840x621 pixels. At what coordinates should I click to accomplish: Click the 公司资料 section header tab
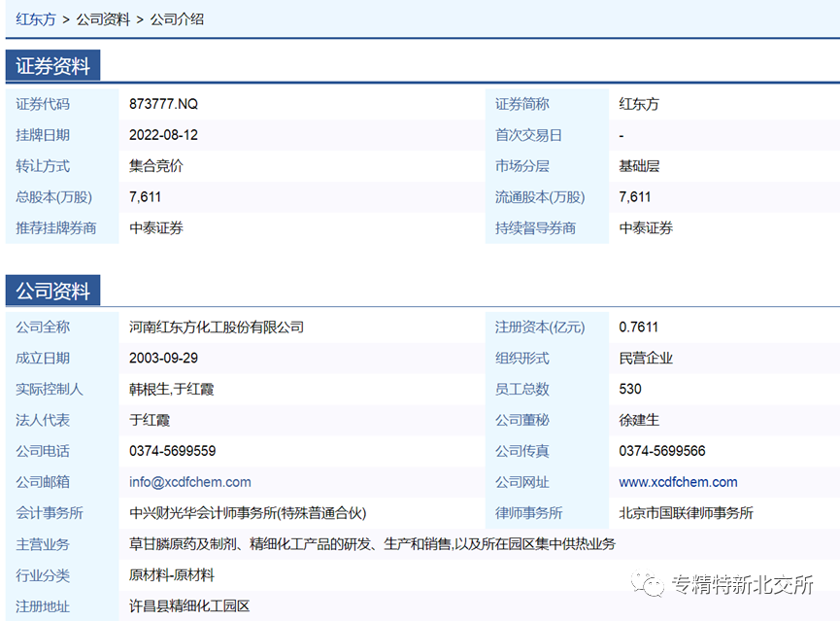tap(53, 291)
